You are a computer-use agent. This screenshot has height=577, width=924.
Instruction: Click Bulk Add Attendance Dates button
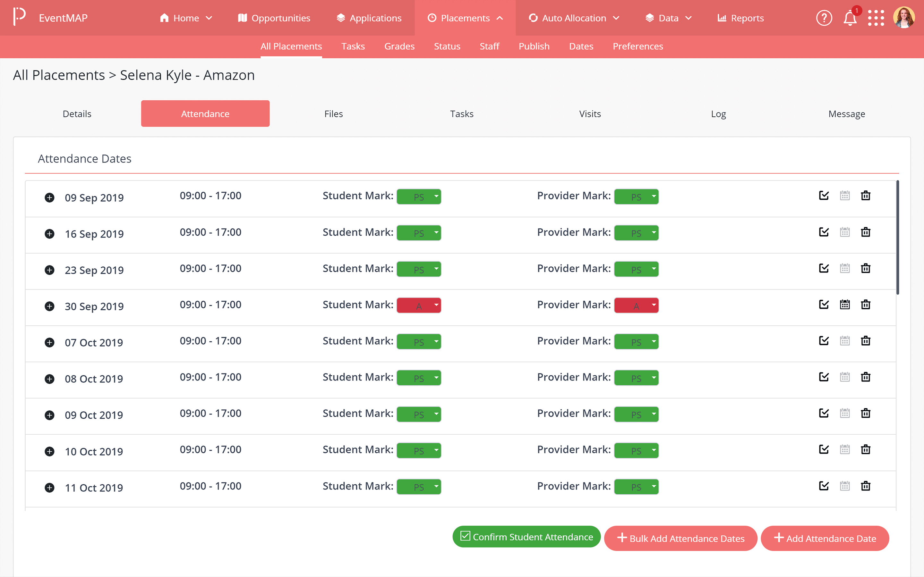[680, 538]
